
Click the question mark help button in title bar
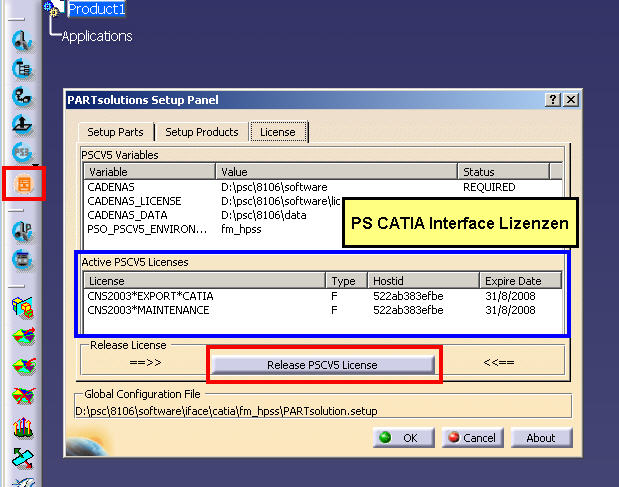point(553,99)
